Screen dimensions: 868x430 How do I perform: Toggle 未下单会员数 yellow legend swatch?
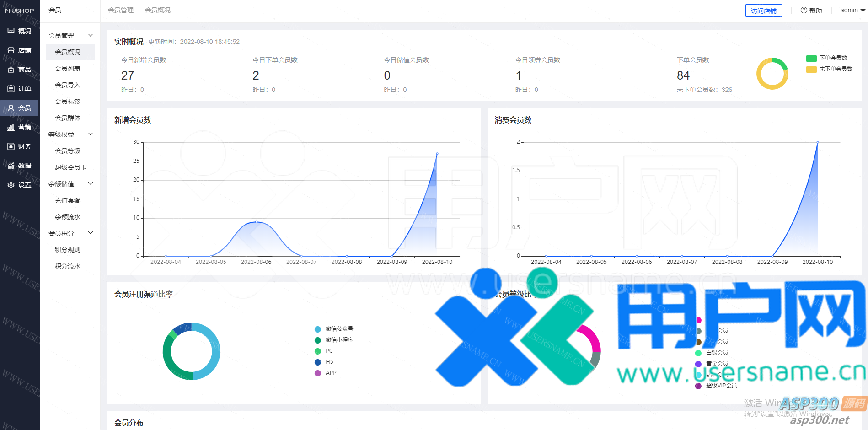pyautogui.click(x=811, y=69)
